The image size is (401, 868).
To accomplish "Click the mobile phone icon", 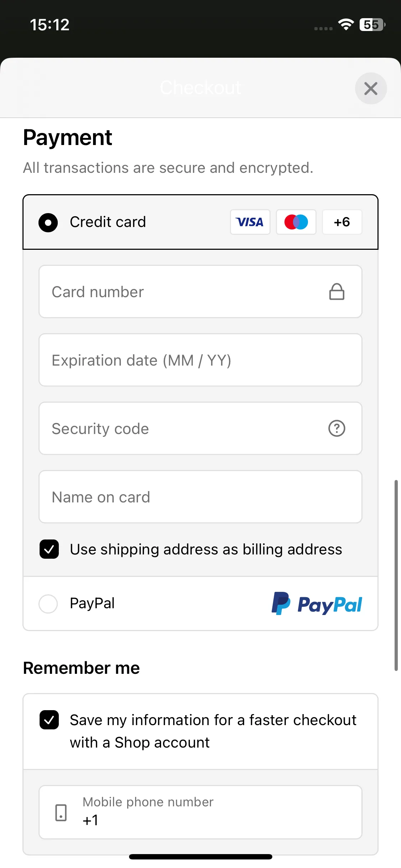I will 61,813.
